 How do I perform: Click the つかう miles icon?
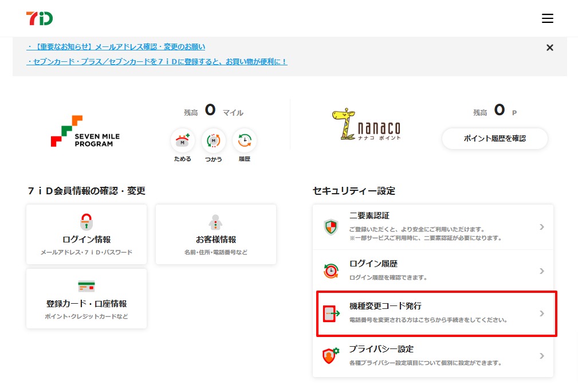pos(214,140)
